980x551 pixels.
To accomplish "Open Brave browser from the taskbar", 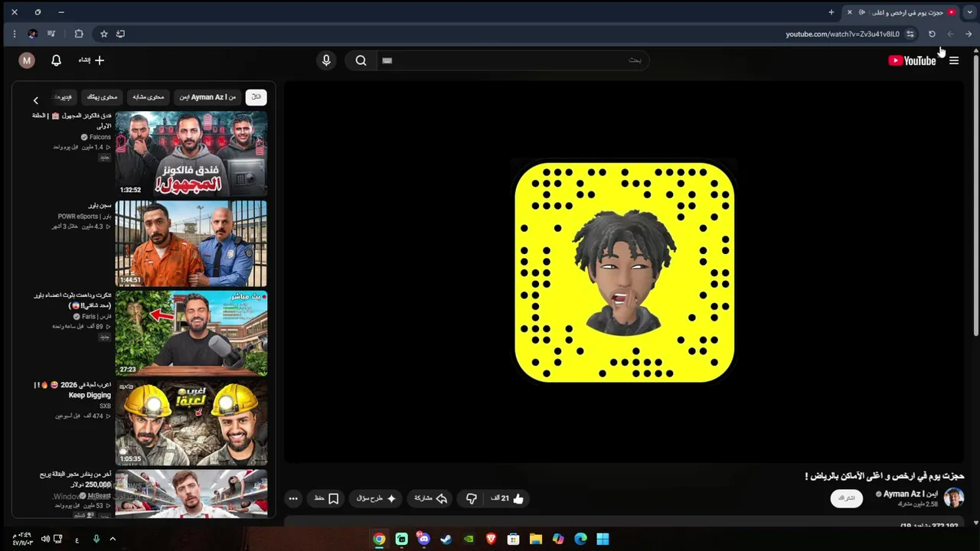I will coord(491,539).
